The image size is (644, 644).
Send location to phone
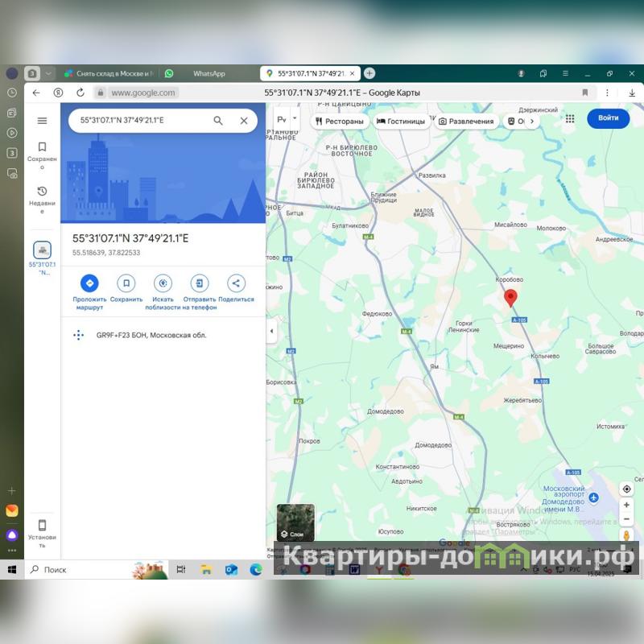coord(200,283)
